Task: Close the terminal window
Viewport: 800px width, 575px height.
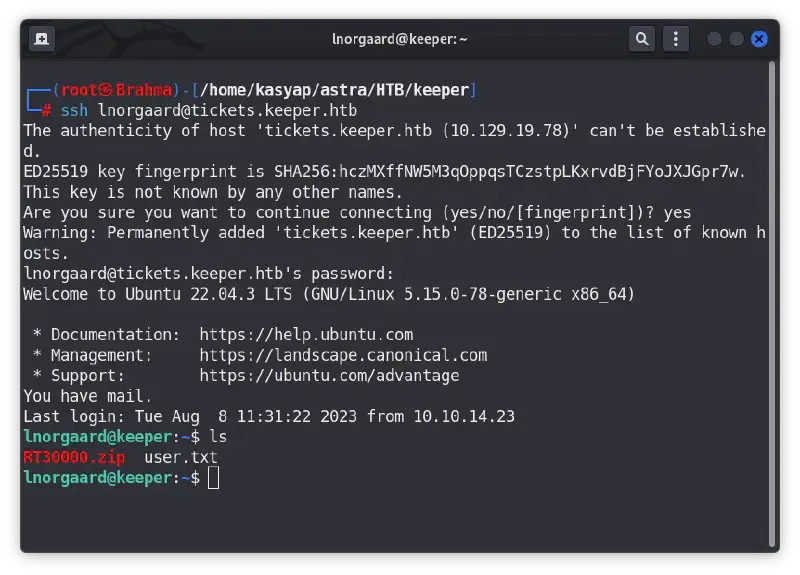Action: click(759, 39)
